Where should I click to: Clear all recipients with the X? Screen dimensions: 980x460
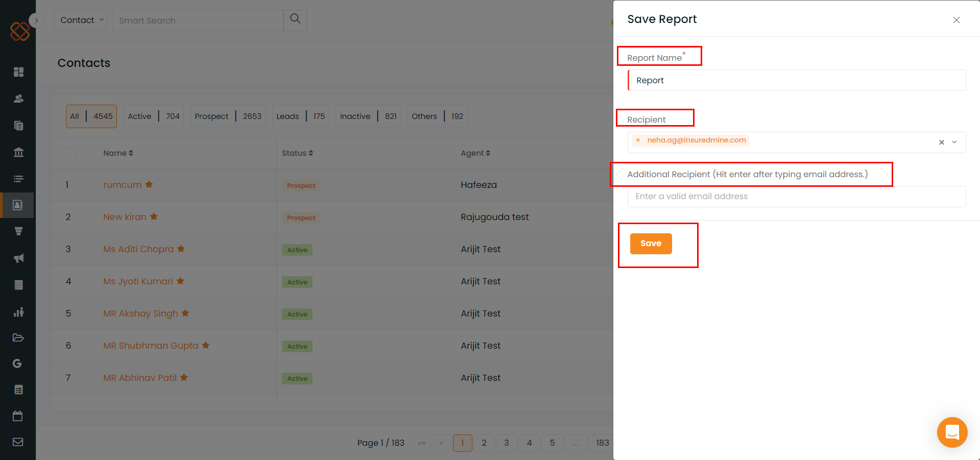(x=942, y=142)
